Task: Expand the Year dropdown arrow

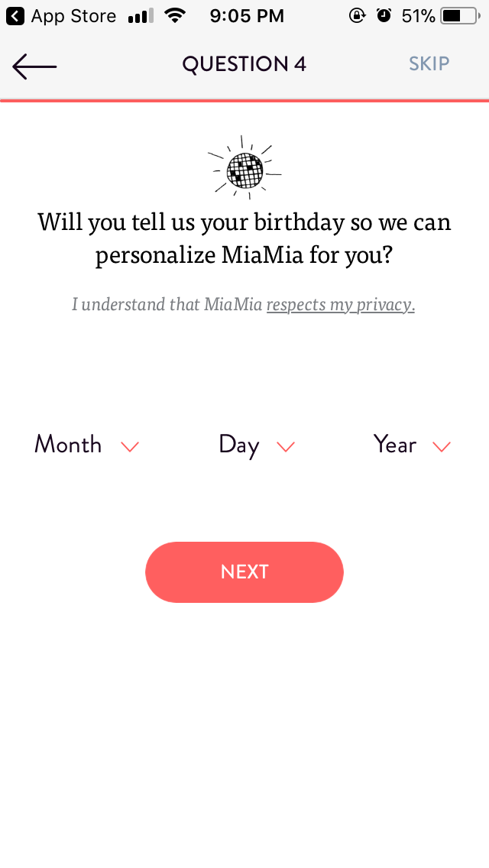Action: [442, 447]
